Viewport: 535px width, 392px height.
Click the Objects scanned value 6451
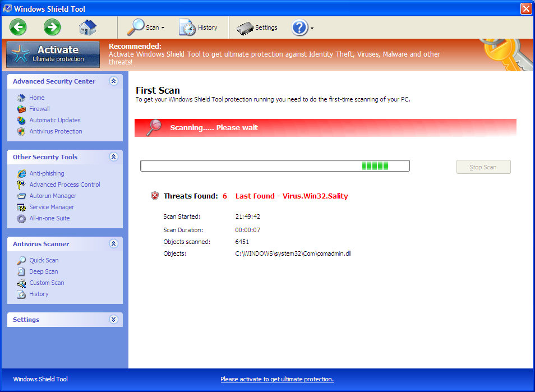coord(242,242)
